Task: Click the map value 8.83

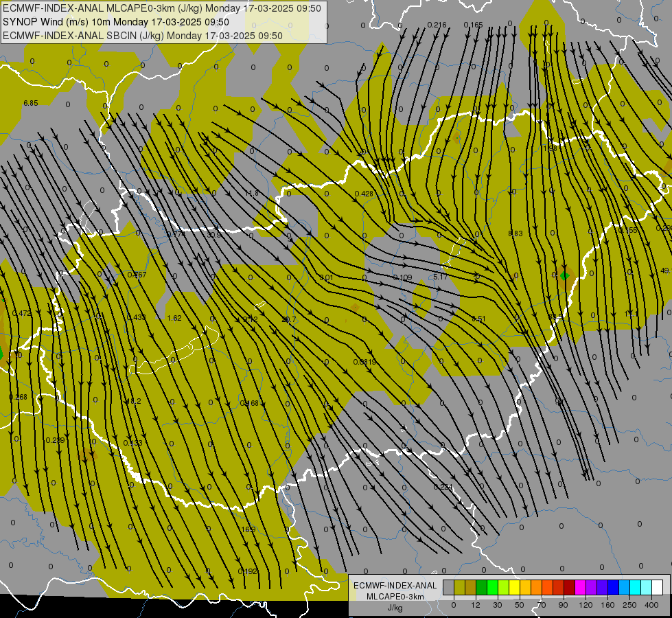Action: tap(515, 233)
